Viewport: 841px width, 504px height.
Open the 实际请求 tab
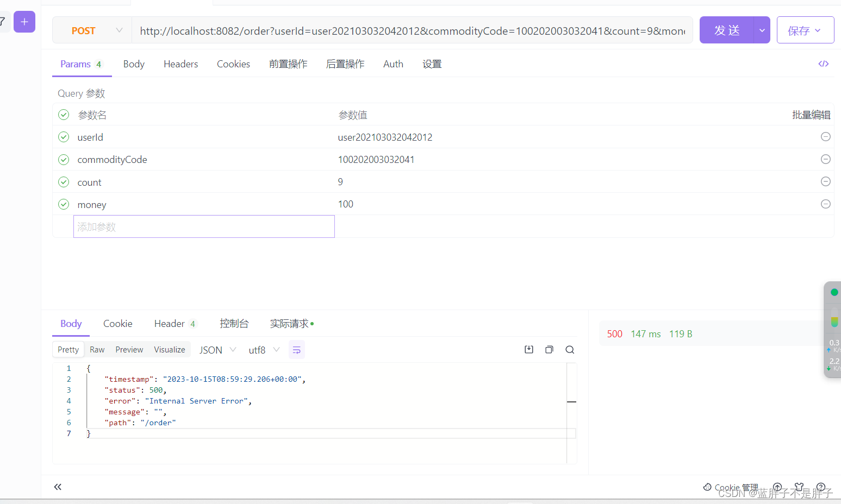292,324
